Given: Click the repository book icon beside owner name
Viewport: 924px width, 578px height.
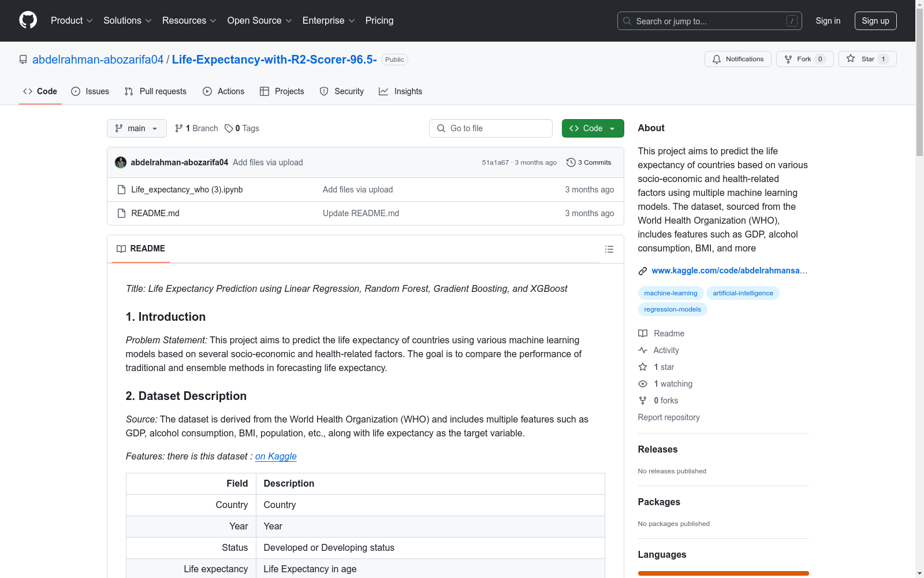Looking at the screenshot, I should click(23, 60).
